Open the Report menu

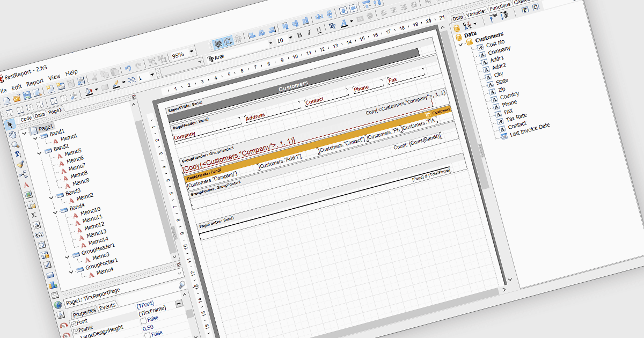[35, 83]
